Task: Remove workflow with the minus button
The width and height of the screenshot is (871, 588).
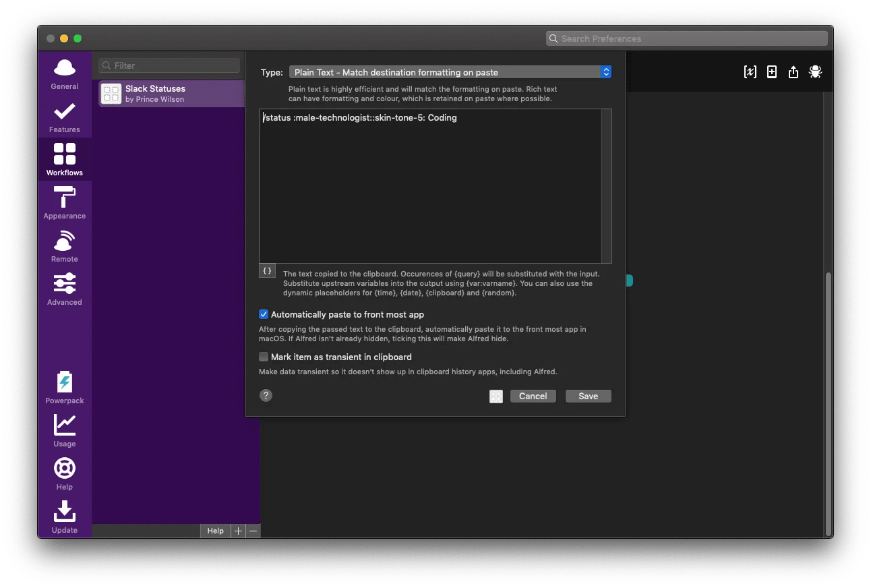Action: coord(253,531)
